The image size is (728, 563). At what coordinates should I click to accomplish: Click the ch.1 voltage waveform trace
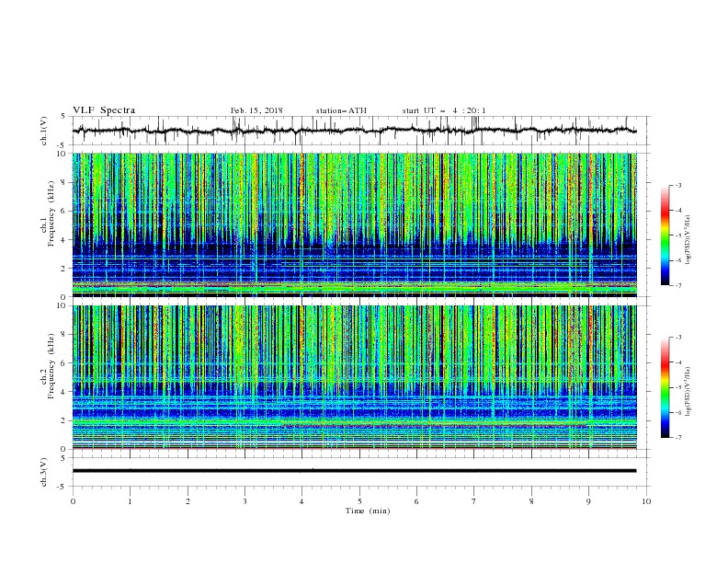click(x=354, y=131)
